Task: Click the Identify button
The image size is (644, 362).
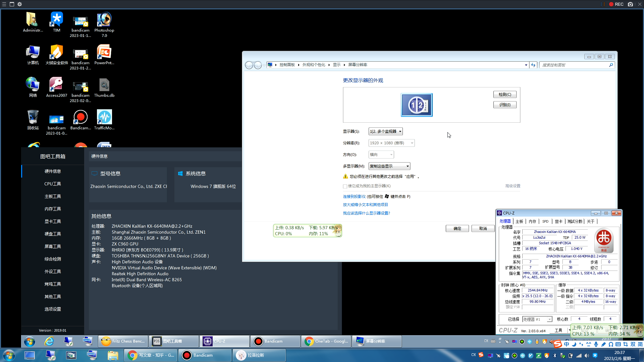Action: [x=505, y=105]
